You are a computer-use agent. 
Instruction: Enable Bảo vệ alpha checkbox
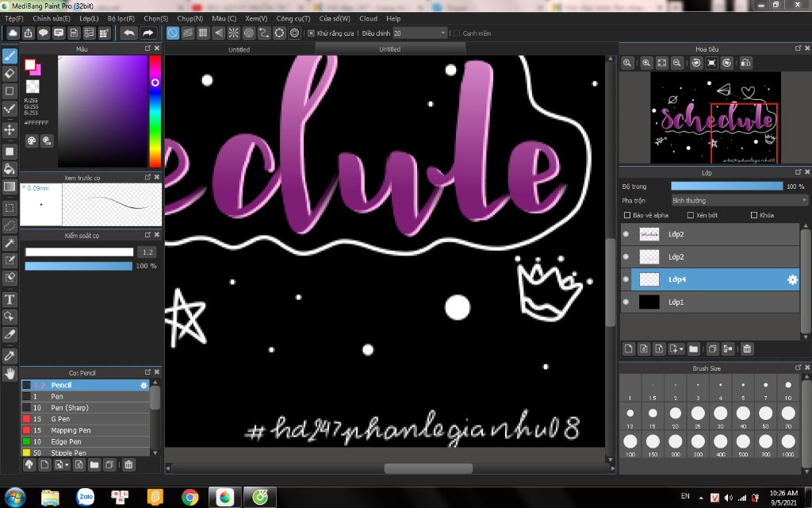coord(627,215)
